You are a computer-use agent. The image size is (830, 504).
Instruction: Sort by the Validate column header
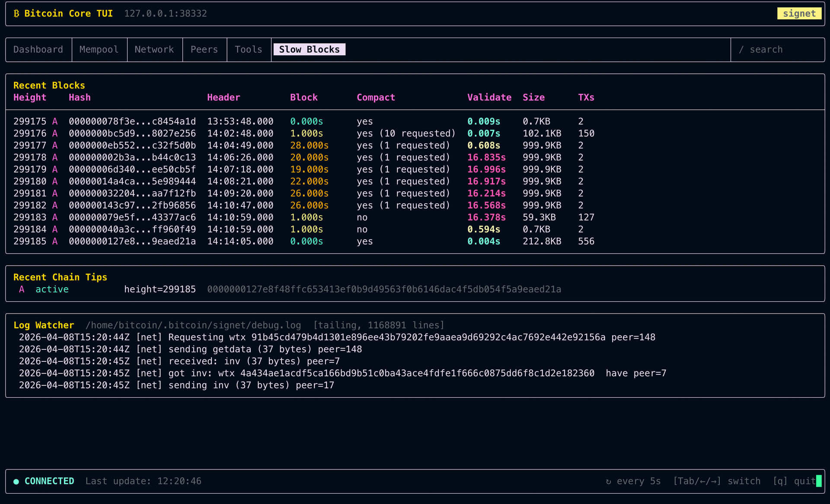(x=489, y=98)
